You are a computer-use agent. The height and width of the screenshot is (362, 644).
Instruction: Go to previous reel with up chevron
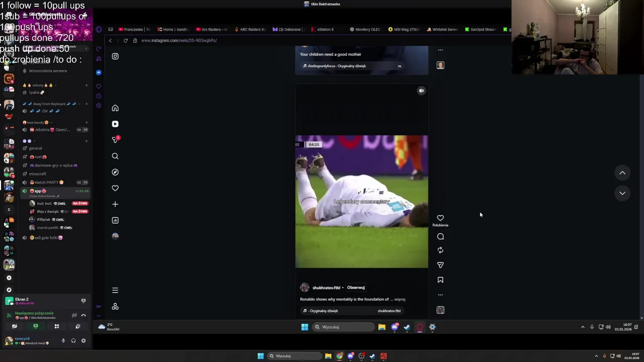622,173
